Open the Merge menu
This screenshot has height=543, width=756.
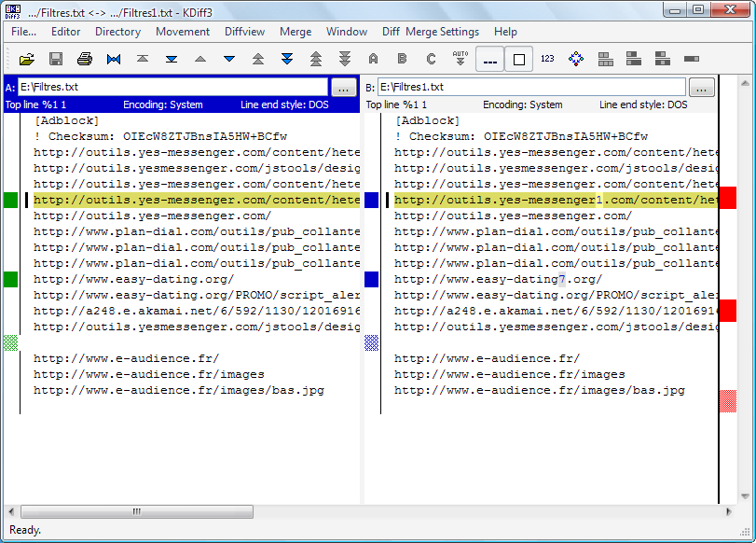296,32
